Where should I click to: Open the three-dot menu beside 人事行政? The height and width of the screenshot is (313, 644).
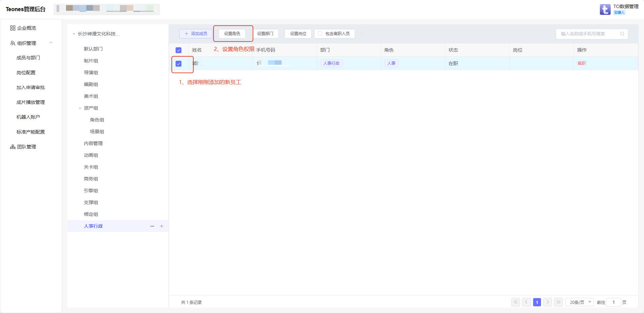(152, 226)
